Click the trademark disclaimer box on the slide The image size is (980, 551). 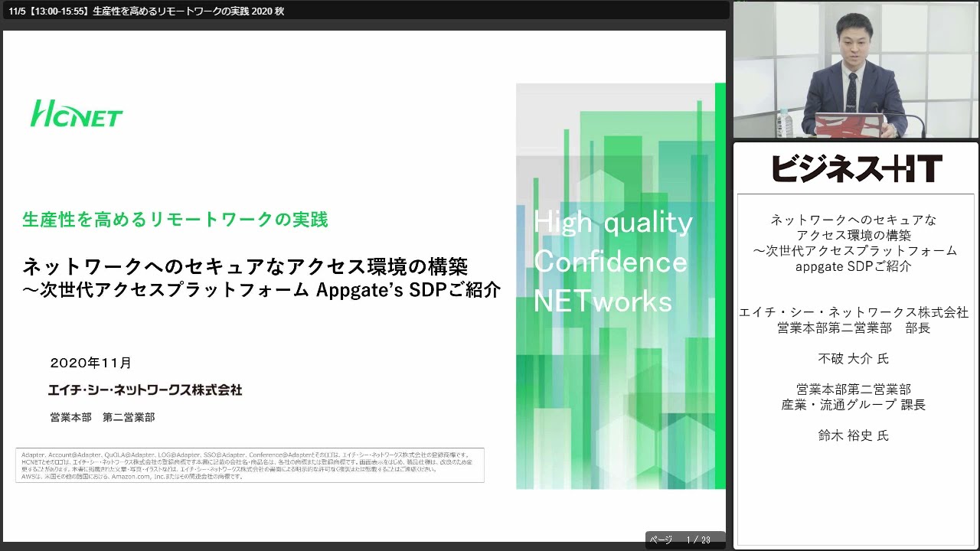click(x=250, y=465)
